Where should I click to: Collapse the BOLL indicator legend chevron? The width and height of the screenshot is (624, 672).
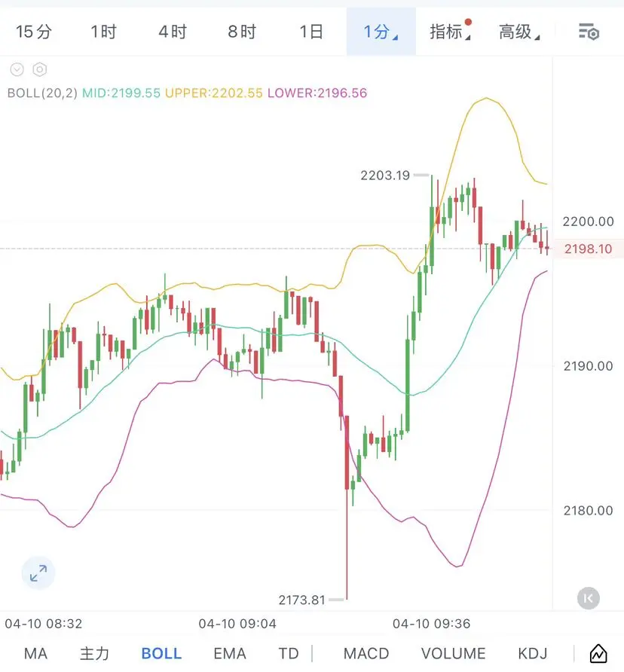[17, 69]
